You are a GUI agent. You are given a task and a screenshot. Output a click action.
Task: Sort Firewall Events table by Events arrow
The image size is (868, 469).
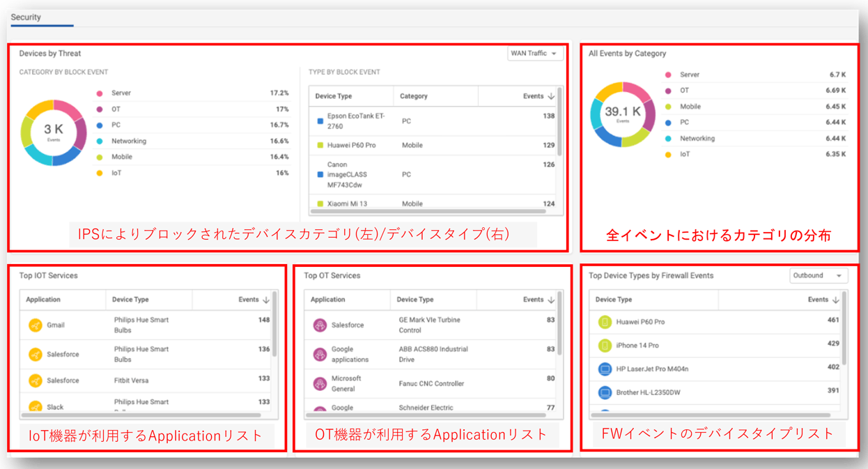pos(835,300)
